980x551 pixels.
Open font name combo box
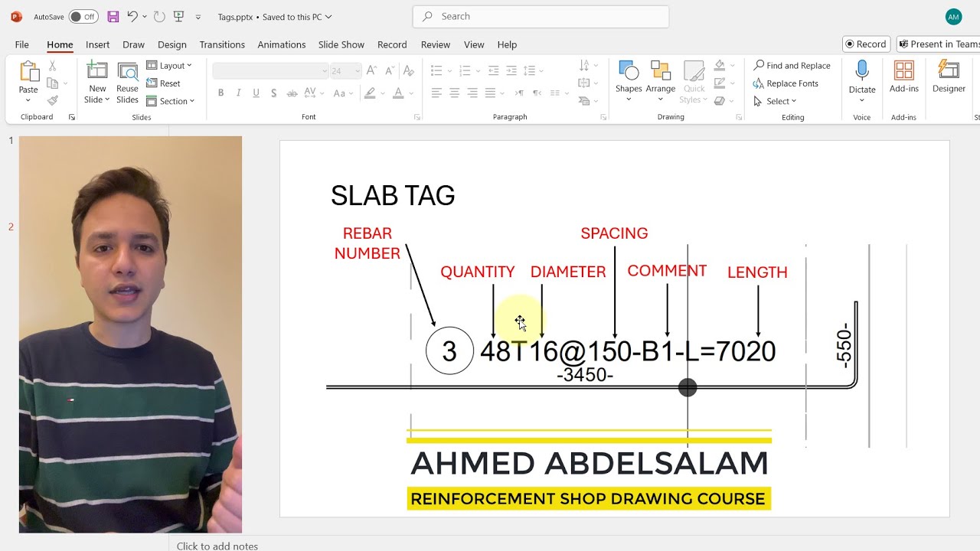(x=270, y=71)
